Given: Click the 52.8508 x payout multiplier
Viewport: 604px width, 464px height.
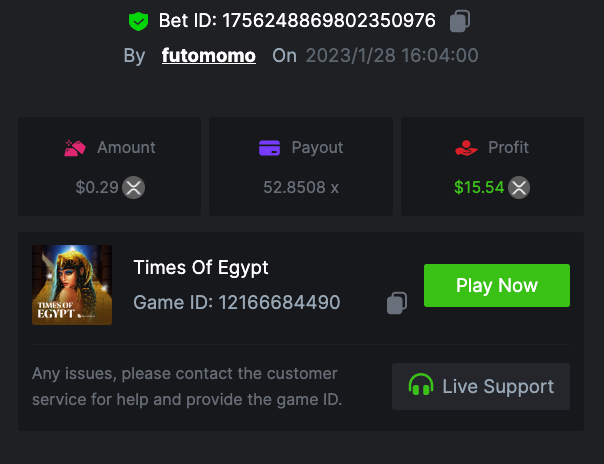Looking at the screenshot, I should [301, 187].
